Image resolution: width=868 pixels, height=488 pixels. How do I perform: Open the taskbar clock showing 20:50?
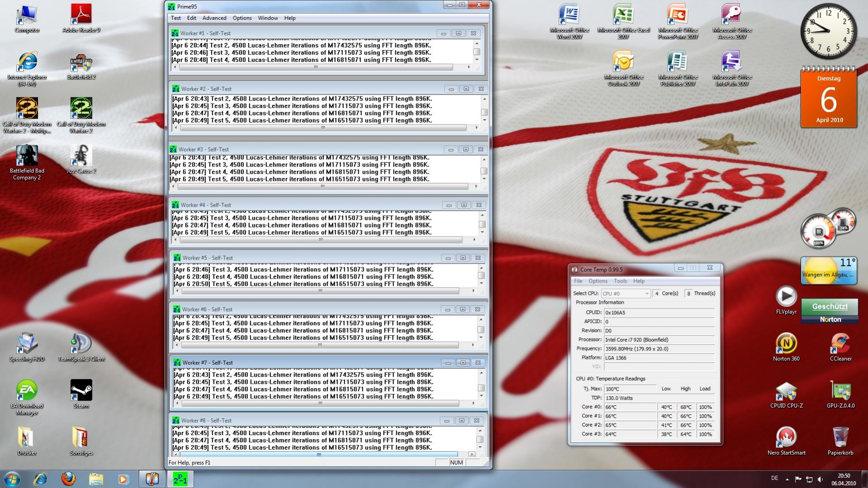844,479
